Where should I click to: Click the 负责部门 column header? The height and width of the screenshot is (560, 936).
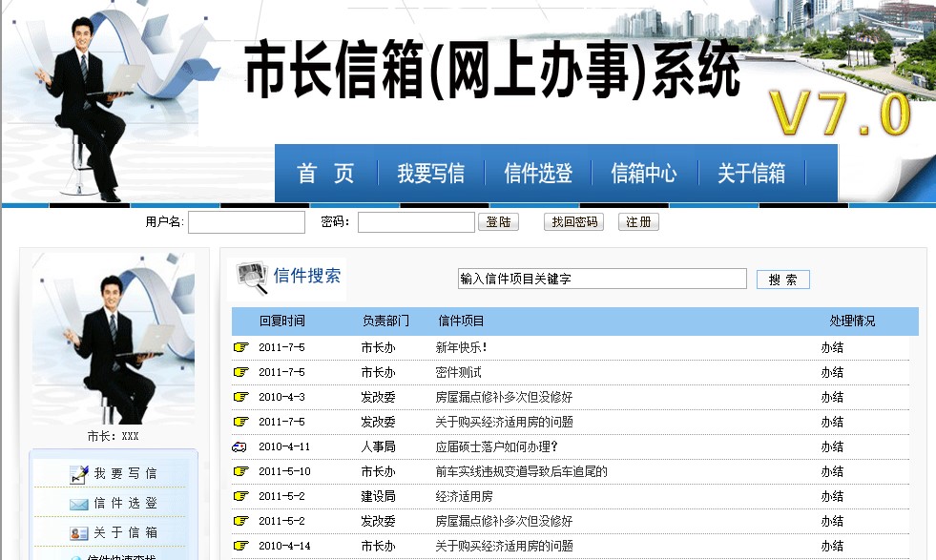coord(385,321)
